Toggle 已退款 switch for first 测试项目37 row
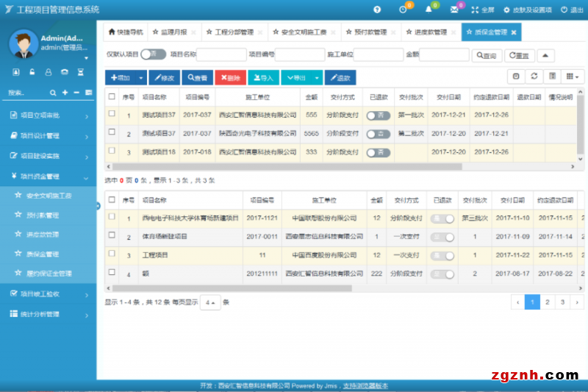 tap(378, 115)
